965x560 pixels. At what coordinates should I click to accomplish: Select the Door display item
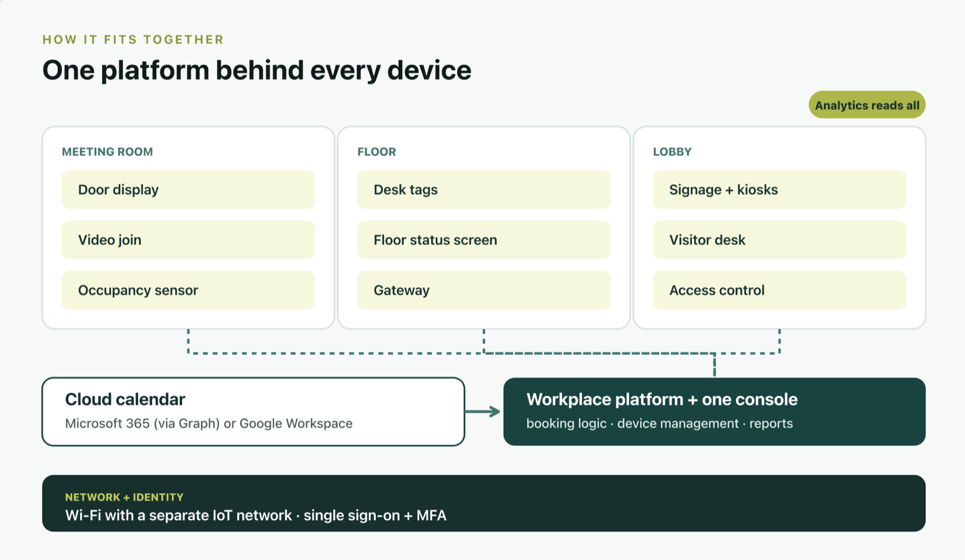pos(188,190)
